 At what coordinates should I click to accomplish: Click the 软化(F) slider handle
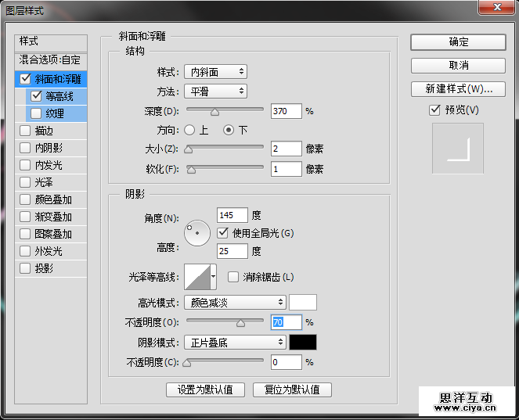[191, 170]
